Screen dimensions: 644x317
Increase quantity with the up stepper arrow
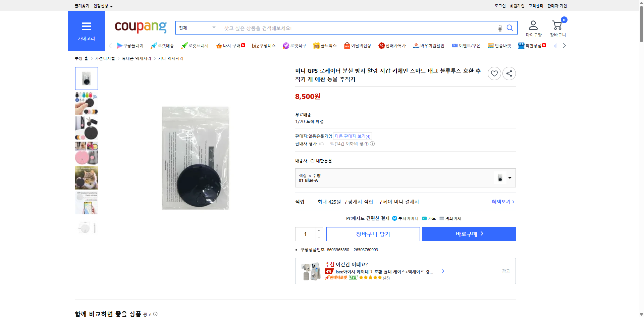coord(319,230)
